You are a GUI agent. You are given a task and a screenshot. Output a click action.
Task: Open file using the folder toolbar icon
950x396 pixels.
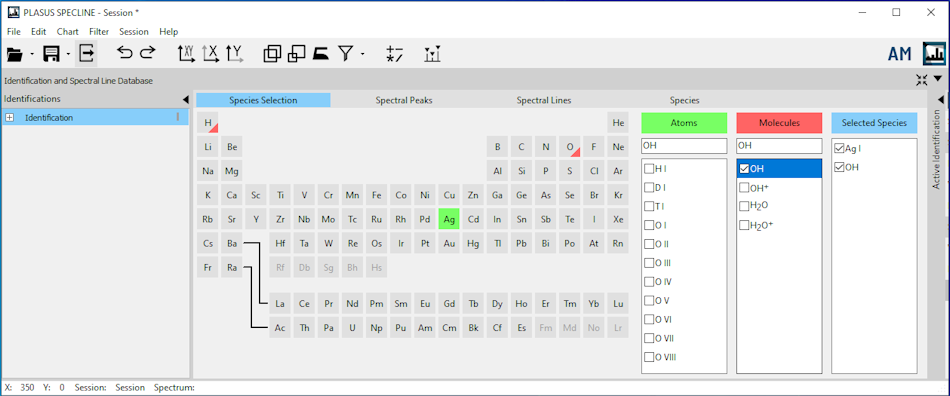[14, 54]
